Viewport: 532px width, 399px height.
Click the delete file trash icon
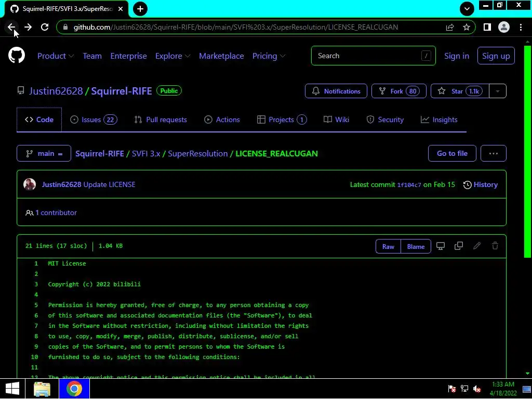pyautogui.click(x=495, y=246)
